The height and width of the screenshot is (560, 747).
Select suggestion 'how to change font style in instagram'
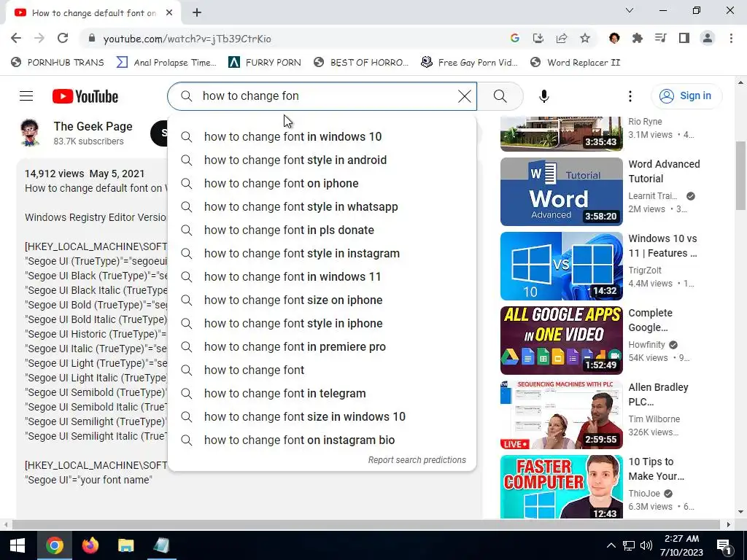[322, 253]
